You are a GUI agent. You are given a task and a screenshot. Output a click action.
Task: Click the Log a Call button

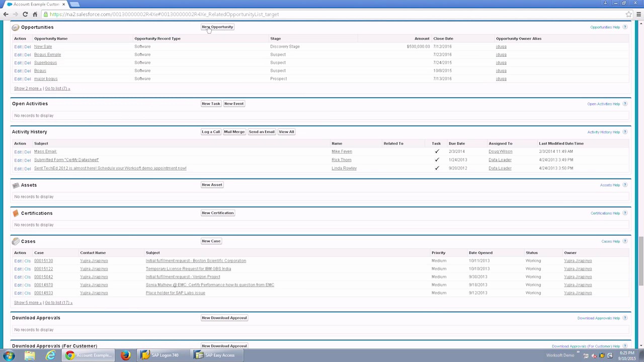pos(211,132)
